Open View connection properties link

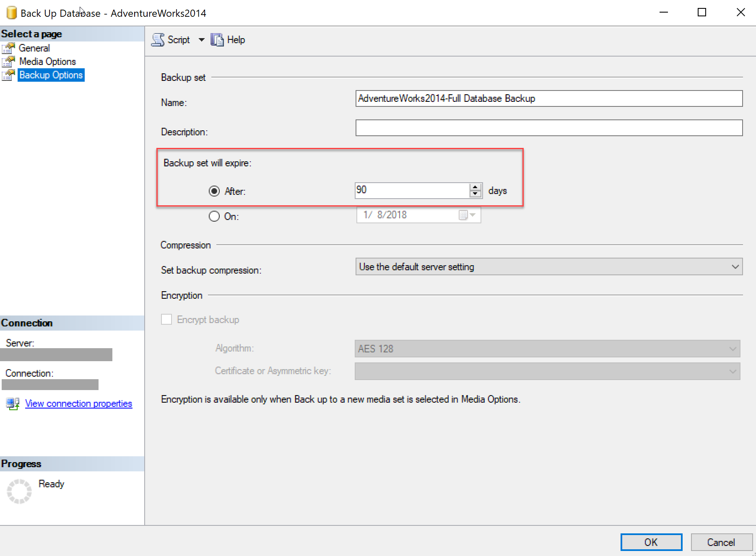click(x=78, y=403)
